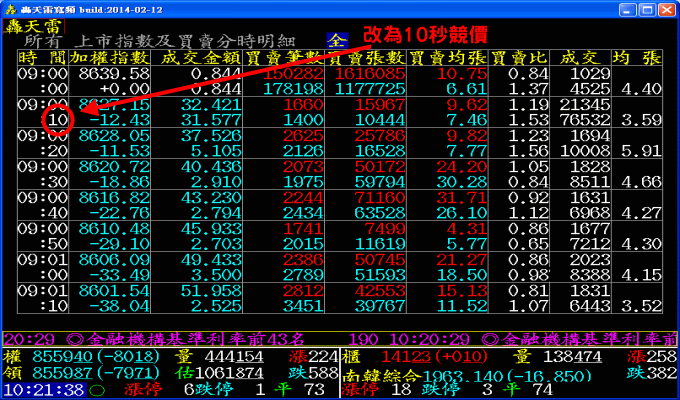The image size is (680, 400).
Task: Click the 10:21:38 clock display
Action: [x=45, y=390]
